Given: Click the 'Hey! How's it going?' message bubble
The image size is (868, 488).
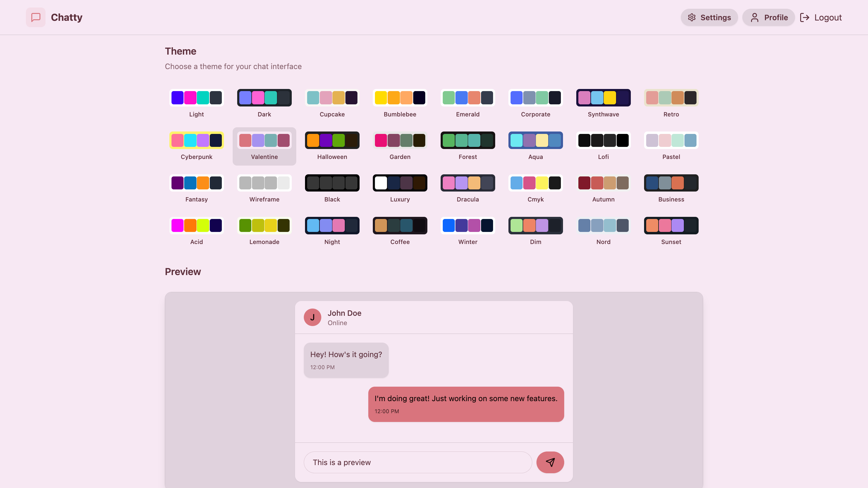Looking at the screenshot, I should point(346,360).
